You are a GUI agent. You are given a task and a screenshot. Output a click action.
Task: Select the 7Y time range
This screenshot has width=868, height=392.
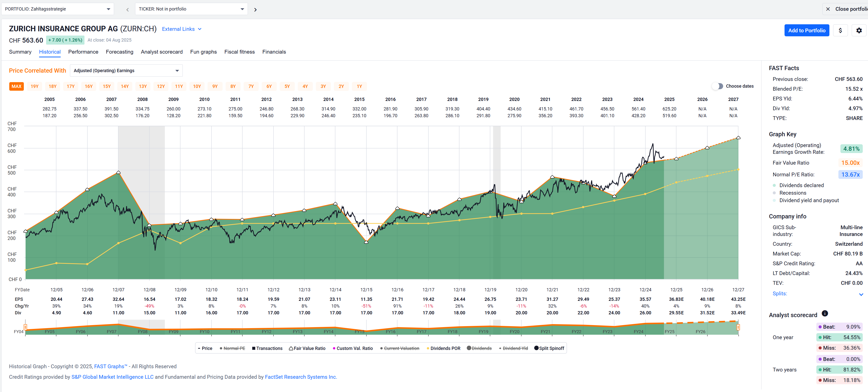click(251, 87)
